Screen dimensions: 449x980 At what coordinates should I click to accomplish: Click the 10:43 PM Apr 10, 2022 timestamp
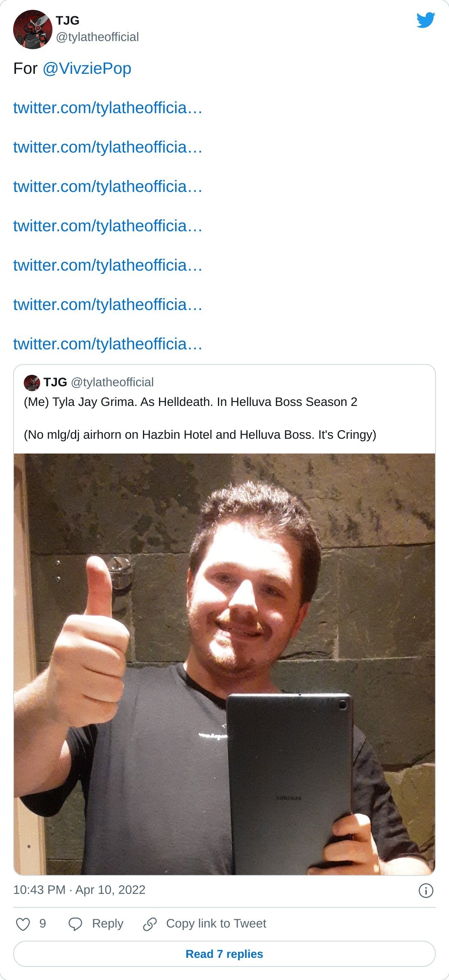(79, 890)
